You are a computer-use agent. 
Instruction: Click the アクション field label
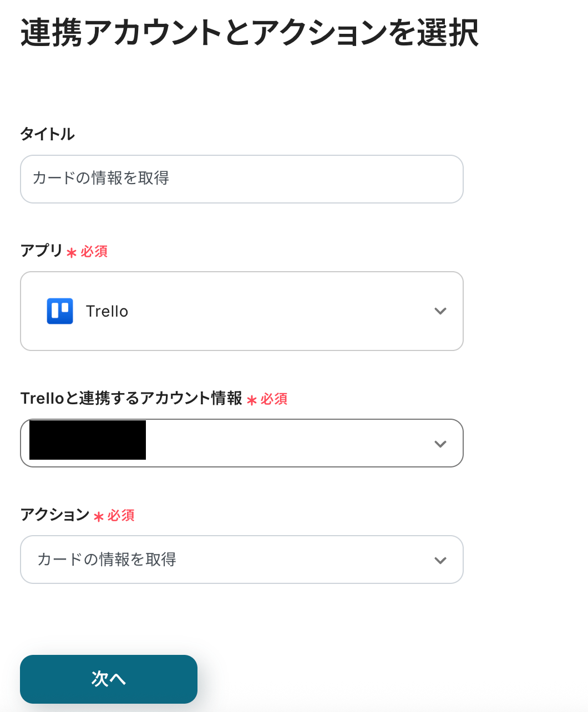click(x=55, y=515)
